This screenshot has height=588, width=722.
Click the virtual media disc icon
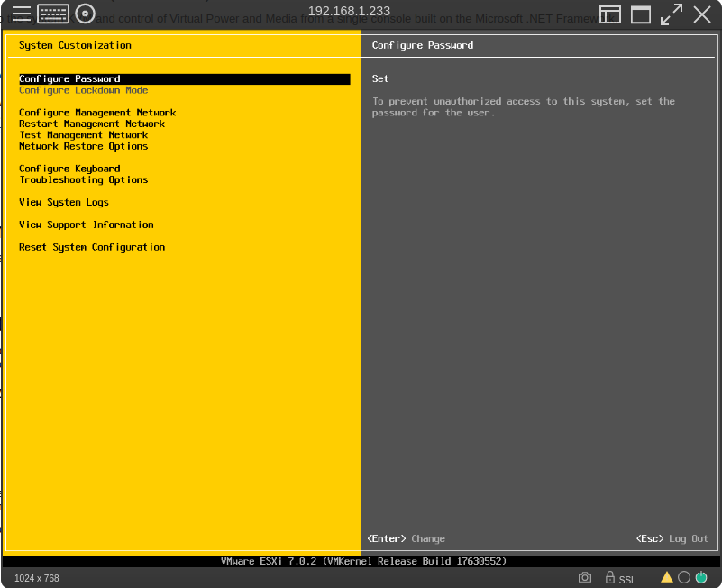[x=85, y=14]
